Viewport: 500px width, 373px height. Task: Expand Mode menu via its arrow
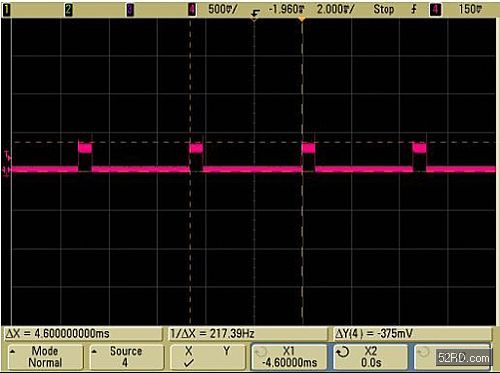(12, 351)
